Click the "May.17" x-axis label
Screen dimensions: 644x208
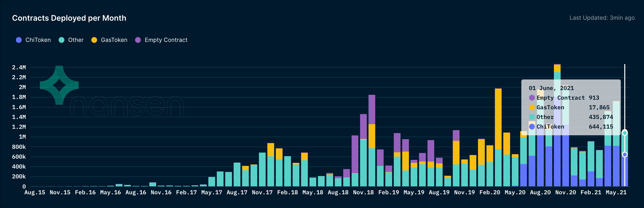click(211, 192)
